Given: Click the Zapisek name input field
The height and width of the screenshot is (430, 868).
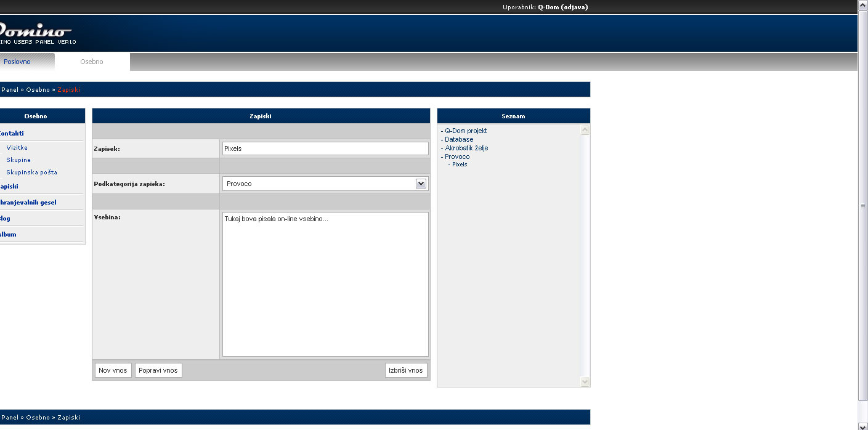Looking at the screenshot, I should [325, 148].
